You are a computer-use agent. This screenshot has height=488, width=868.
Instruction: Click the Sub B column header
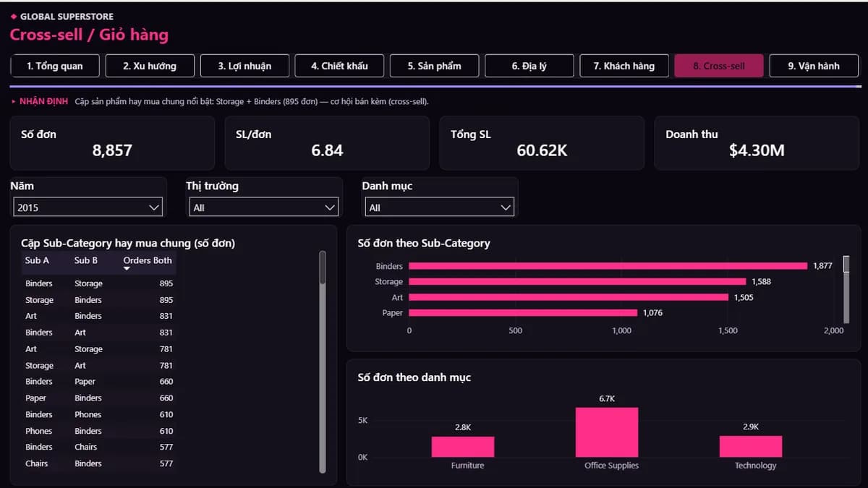point(86,260)
